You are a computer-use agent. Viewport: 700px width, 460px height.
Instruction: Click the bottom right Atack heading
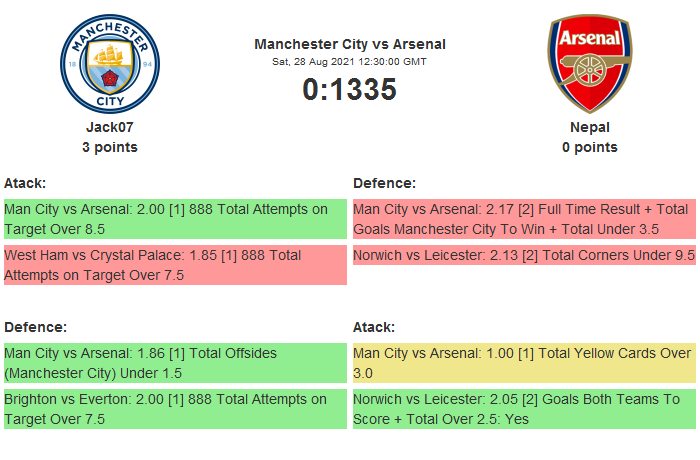[x=374, y=327]
